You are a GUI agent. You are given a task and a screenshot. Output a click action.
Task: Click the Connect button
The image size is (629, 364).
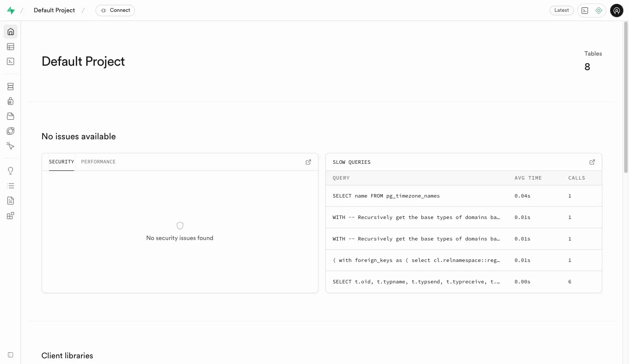click(x=115, y=11)
